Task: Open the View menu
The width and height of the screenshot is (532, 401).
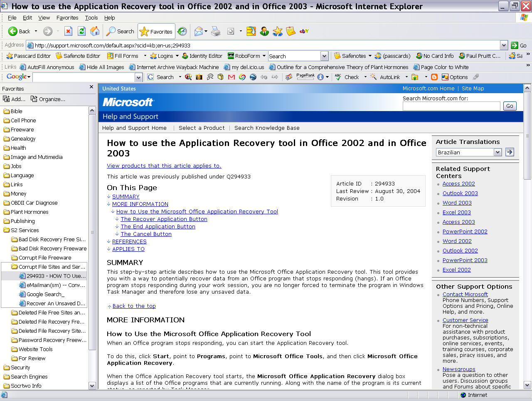Action: point(44,18)
